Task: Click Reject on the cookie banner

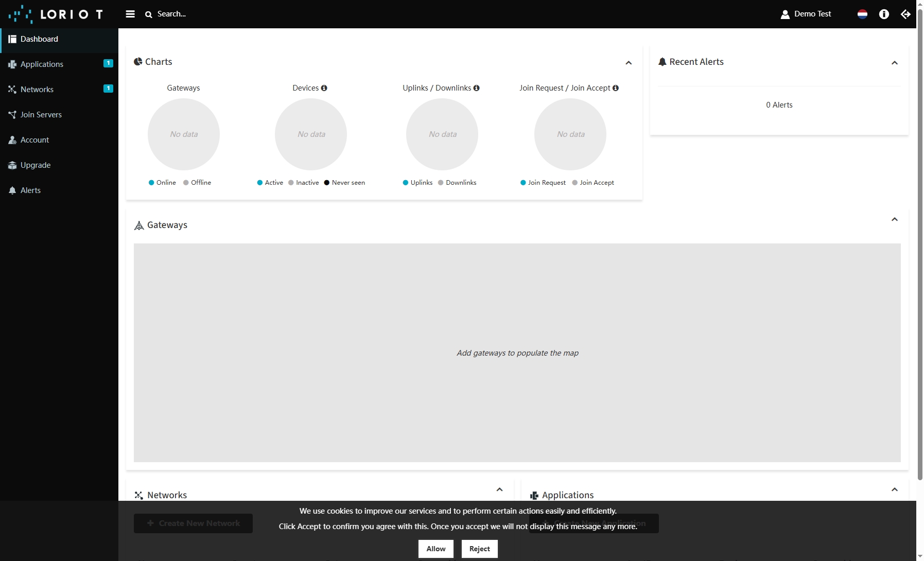Action: click(479, 549)
